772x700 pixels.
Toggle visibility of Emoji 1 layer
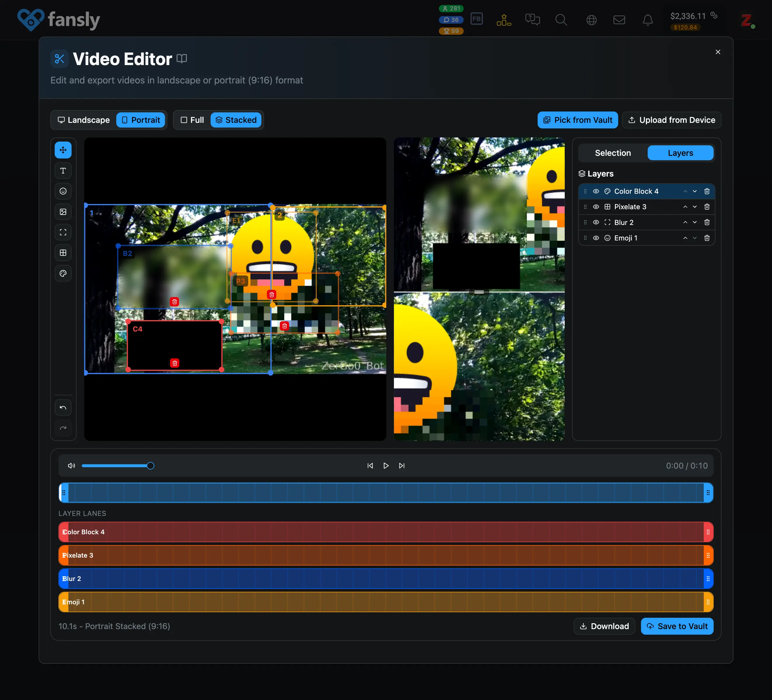pyautogui.click(x=596, y=238)
